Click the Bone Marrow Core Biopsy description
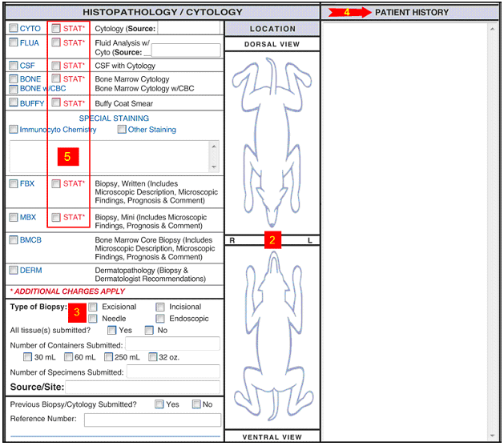Image resolution: width=504 pixels, height=446 pixels. [155, 248]
